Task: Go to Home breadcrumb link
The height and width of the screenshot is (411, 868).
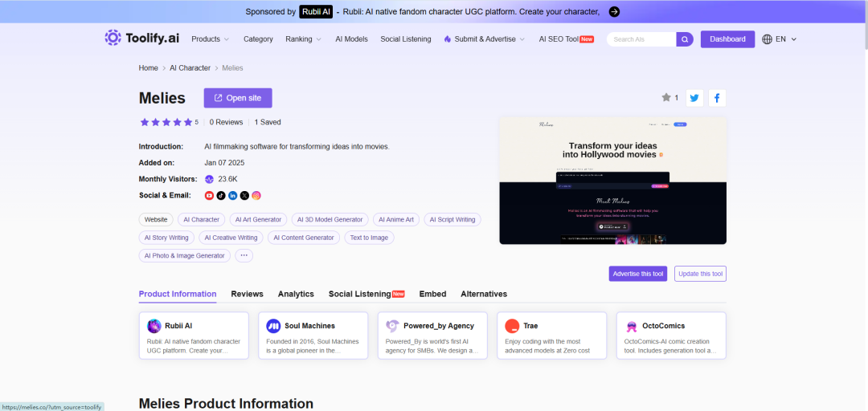Action: [149, 68]
